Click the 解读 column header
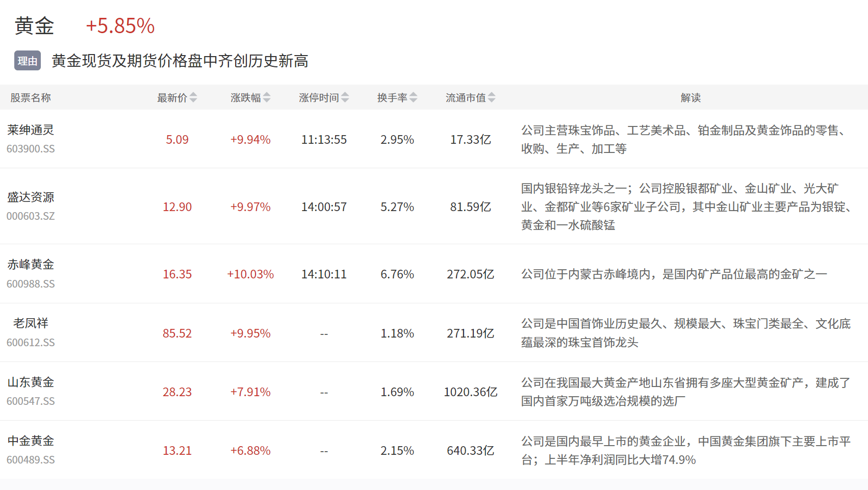 tap(691, 97)
